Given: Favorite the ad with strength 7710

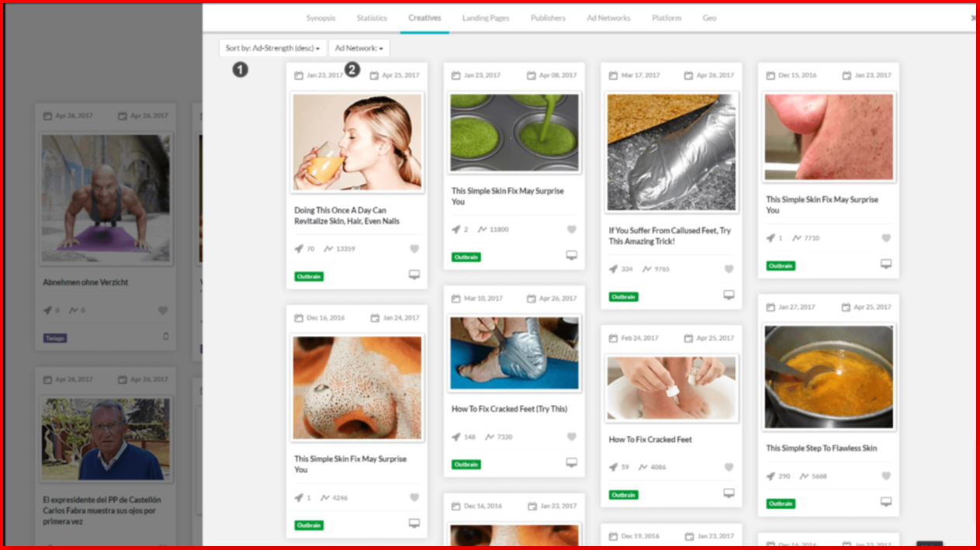Looking at the screenshot, I should (x=886, y=238).
